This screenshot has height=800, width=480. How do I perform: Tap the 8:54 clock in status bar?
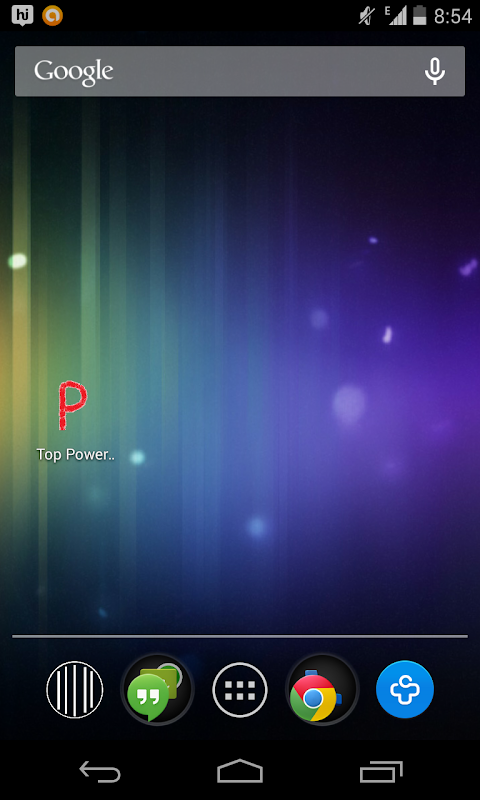[x=452, y=16]
